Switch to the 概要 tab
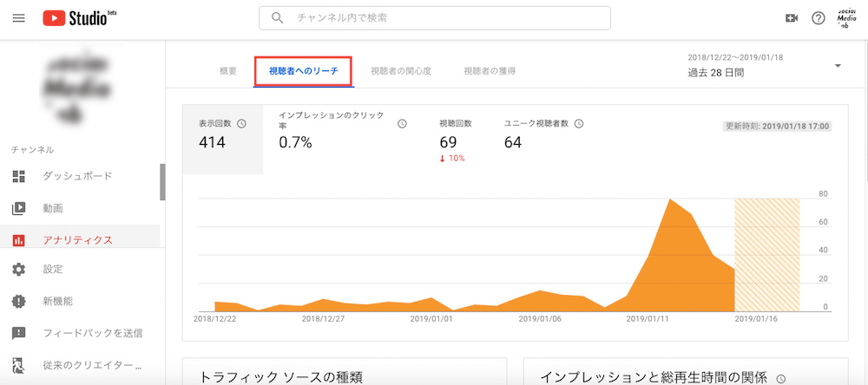The height and width of the screenshot is (385, 868). pos(228,71)
